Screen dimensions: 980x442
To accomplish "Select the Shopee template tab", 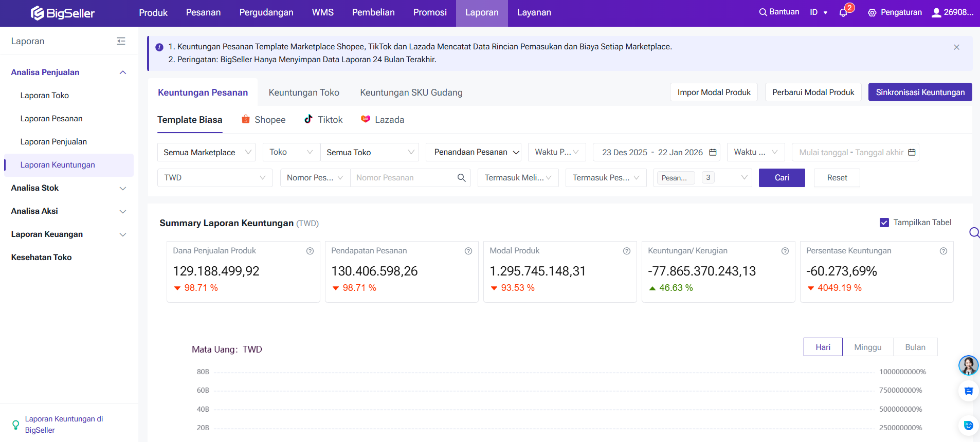I will click(264, 120).
